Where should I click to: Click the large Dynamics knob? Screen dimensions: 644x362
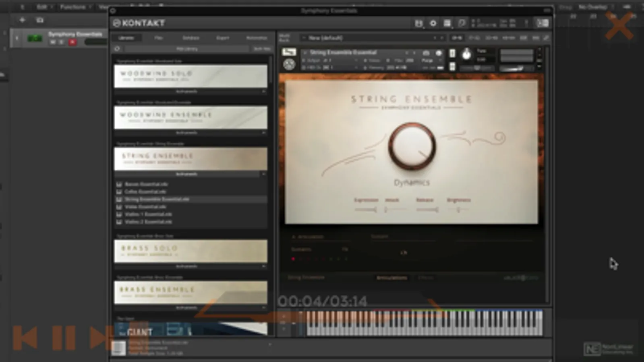(x=412, y=146)
